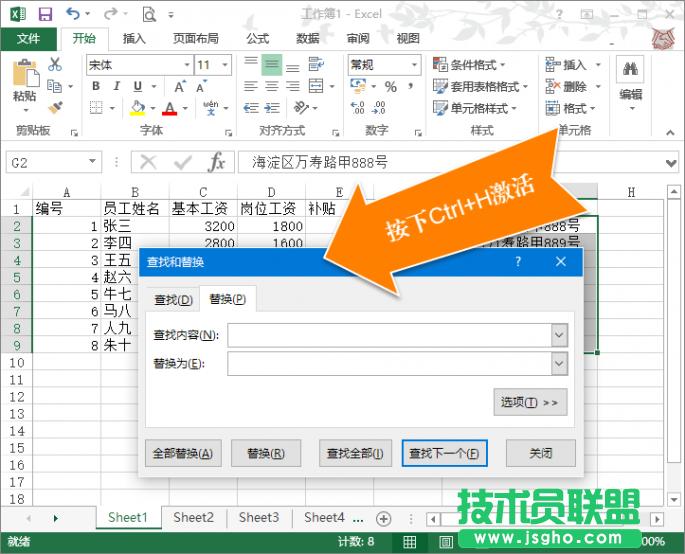Click the 替换为 input field
Screen dimensions: 685x554
click(389, 363)
